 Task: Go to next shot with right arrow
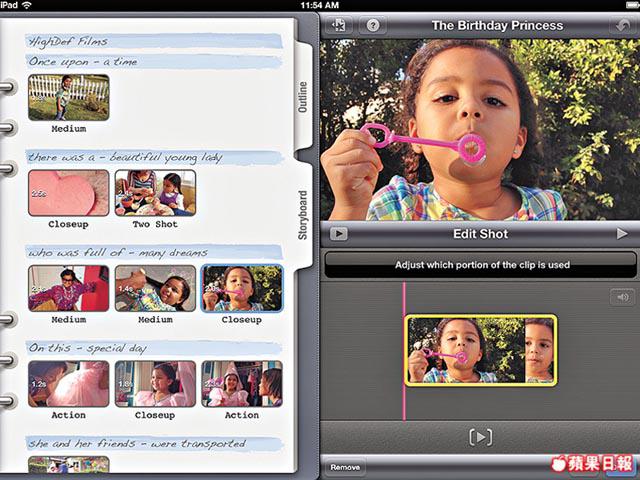622,234
